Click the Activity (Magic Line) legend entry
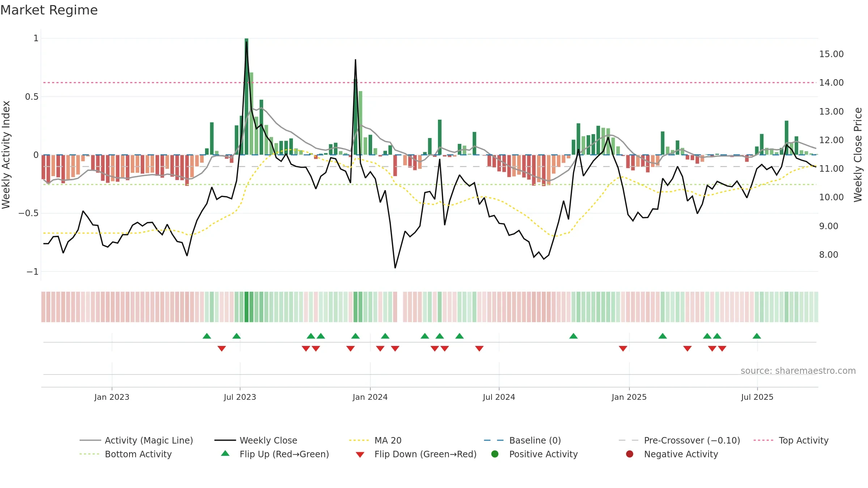Image resolution: width=868 pixels, height=488 pixels. point(136,440)
